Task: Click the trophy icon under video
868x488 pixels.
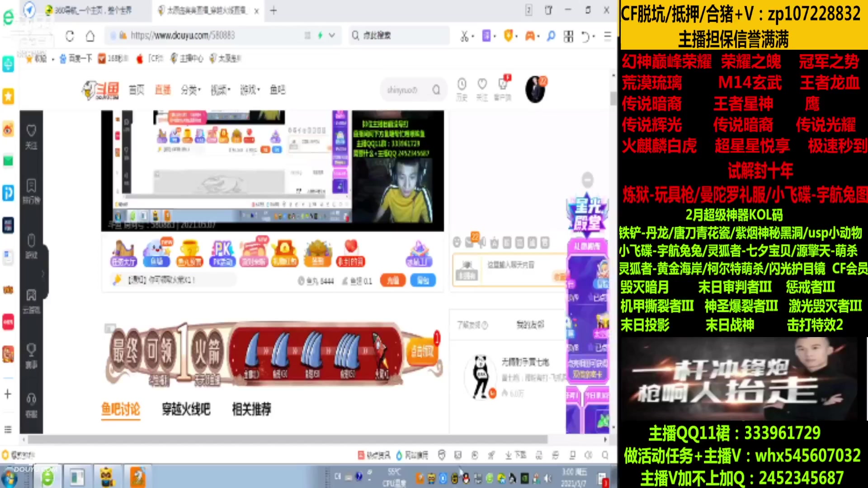Action: click(189, 253)
